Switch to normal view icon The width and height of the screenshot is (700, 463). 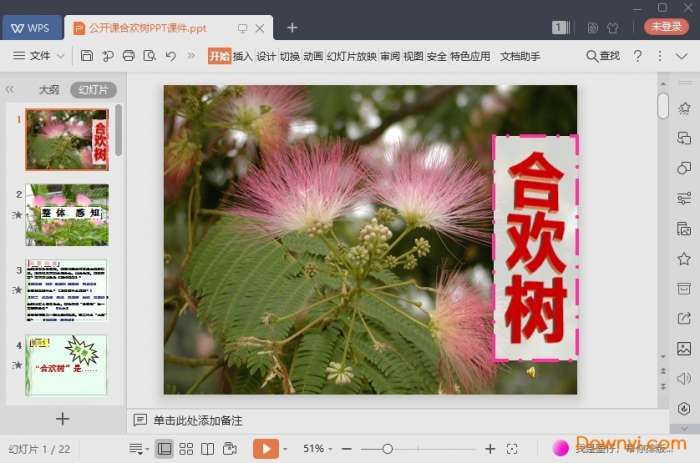tap(164, 448)
